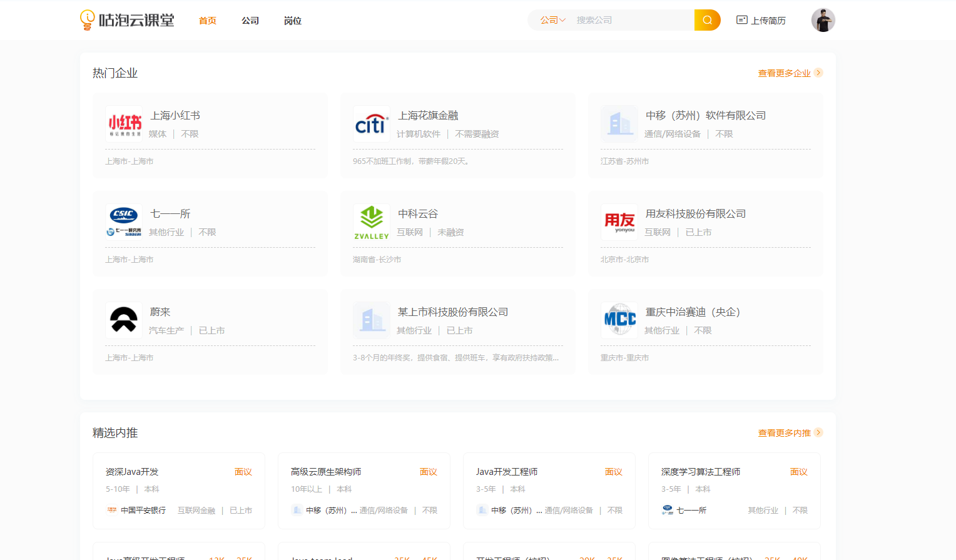Click 中移（苏州）软件有限公司 placeholder building logo
956x560 pixels.
pos(619,124)
